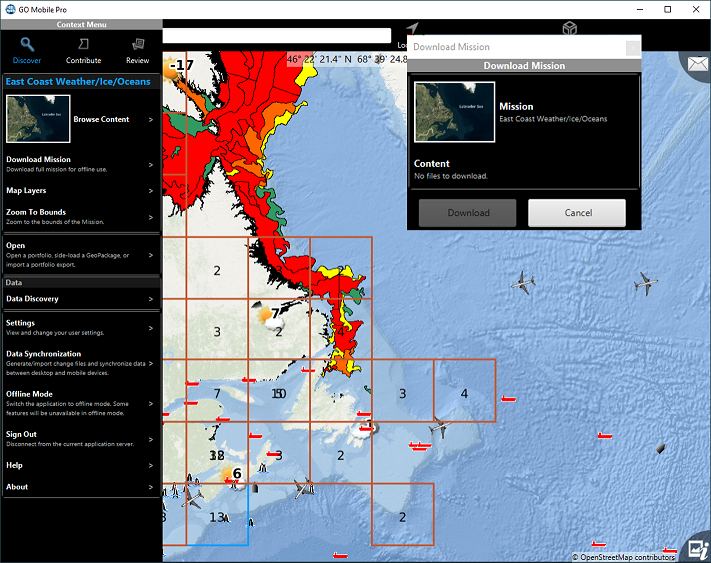Select the aircraft icon on cell 13's left border
This screenshot has height=563, width=711.
193,498
